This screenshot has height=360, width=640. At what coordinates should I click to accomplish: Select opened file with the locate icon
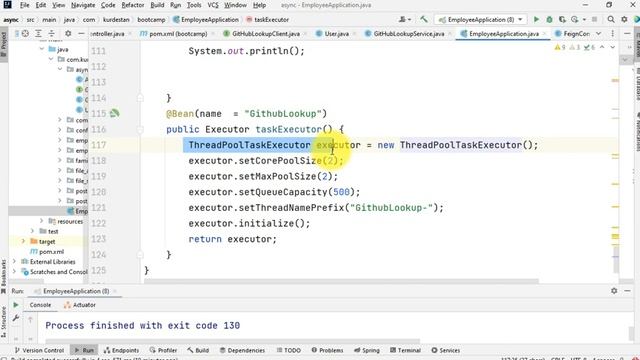point(25,33)
